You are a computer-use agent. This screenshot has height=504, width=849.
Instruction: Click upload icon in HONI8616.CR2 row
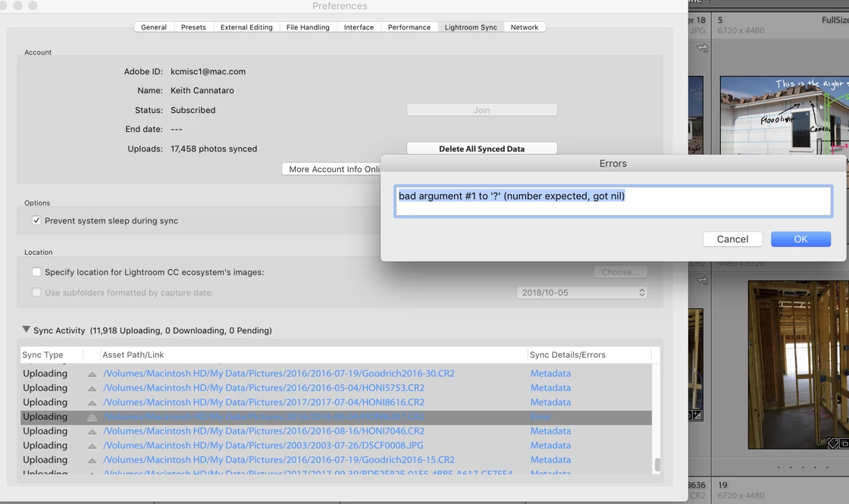click(92, 402)
